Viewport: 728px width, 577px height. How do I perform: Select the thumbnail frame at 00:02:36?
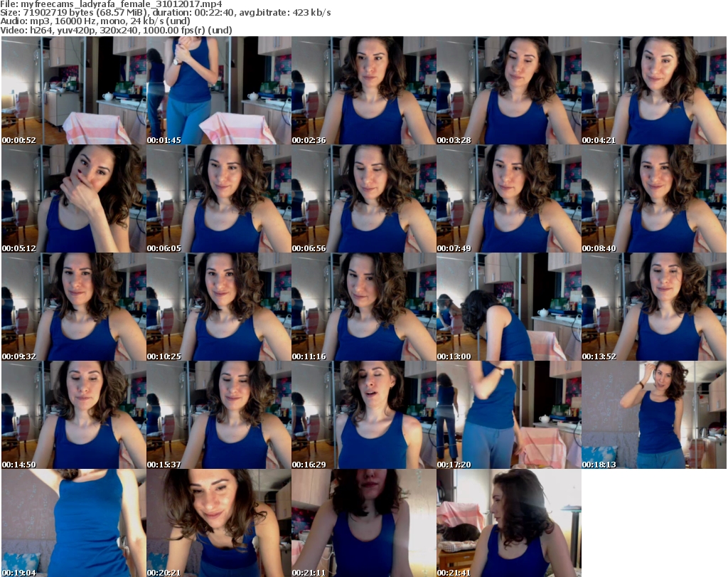[x=363, y=90]
